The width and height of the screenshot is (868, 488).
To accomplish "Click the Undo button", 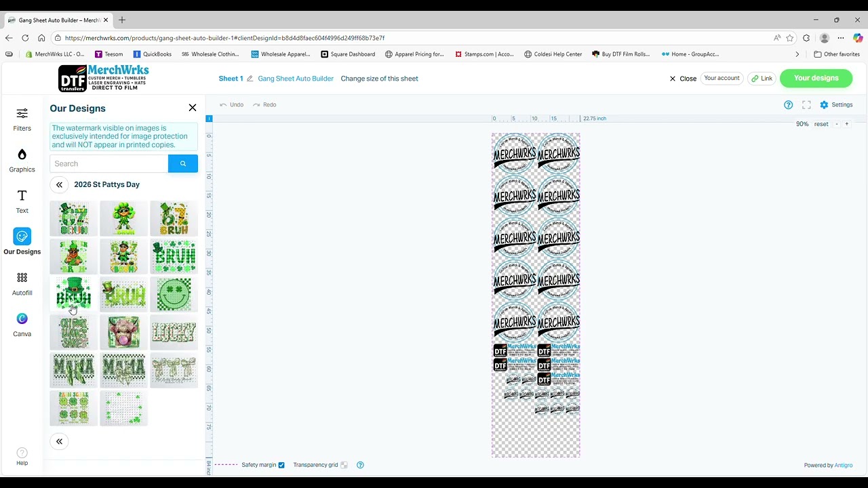I will [x=232, y=105].
